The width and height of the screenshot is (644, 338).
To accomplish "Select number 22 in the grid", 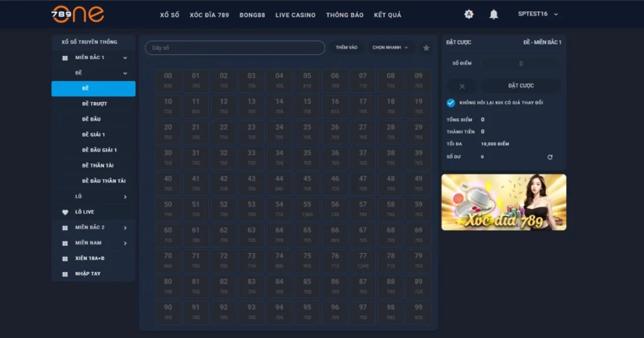I will 223,132.
